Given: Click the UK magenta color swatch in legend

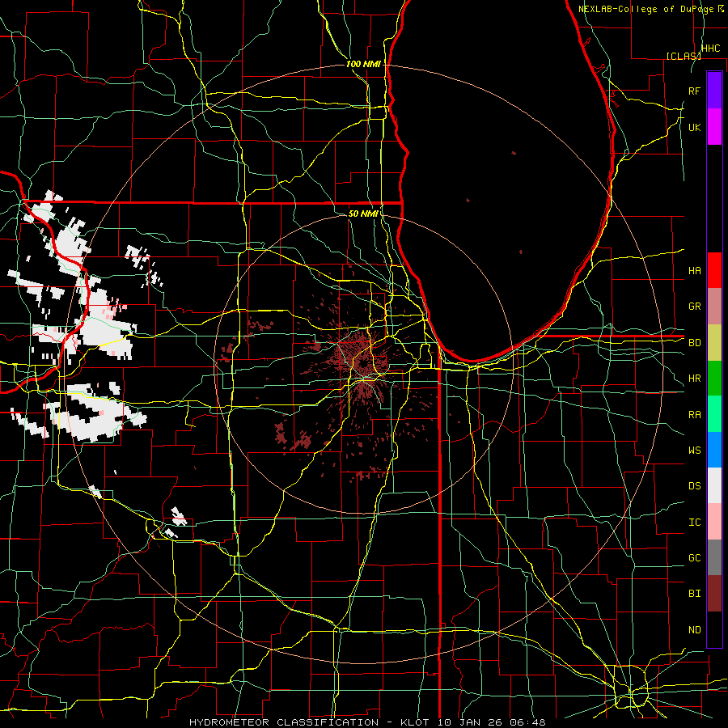Looking at the screenshot, I should click(714, 127).
